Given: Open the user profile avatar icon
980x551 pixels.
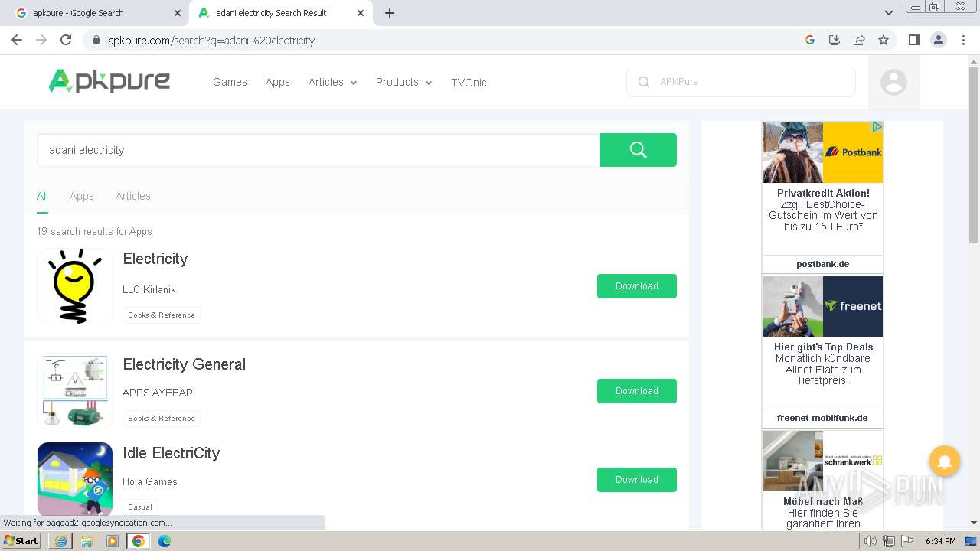Looking at the screenshot, I should click(893, 82).
